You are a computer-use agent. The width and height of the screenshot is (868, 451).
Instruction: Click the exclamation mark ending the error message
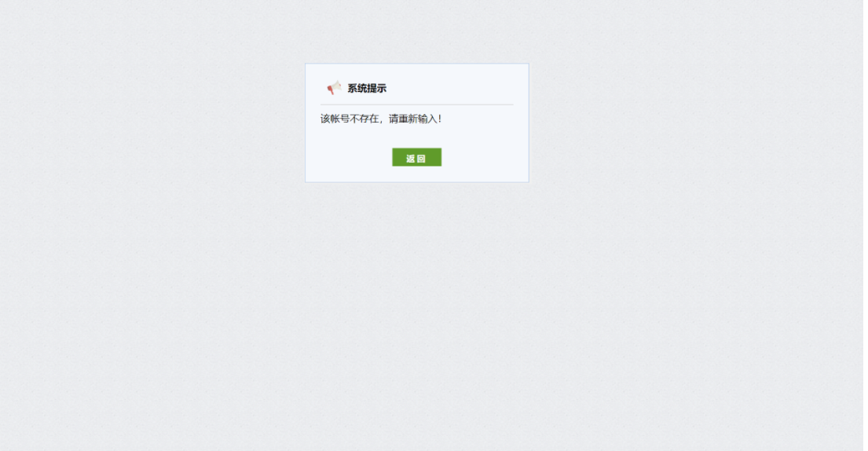(x=440, y=119)
